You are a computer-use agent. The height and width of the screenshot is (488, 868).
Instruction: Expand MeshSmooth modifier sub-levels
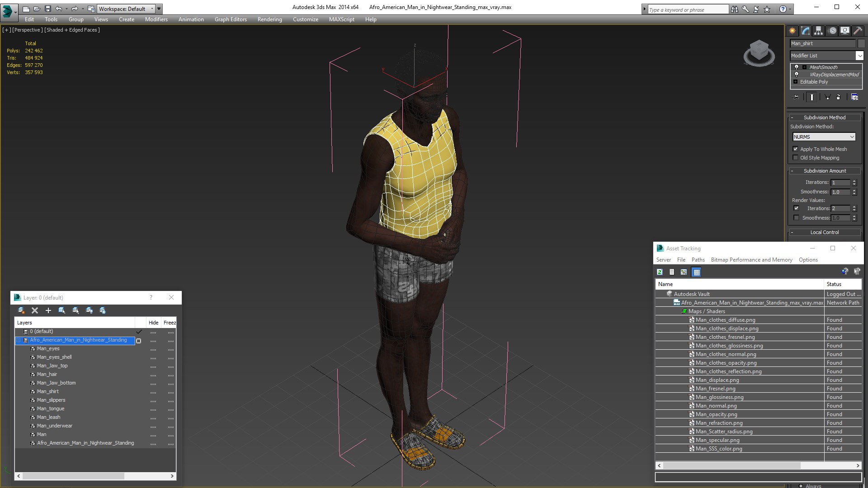click(x=804, y=67)
